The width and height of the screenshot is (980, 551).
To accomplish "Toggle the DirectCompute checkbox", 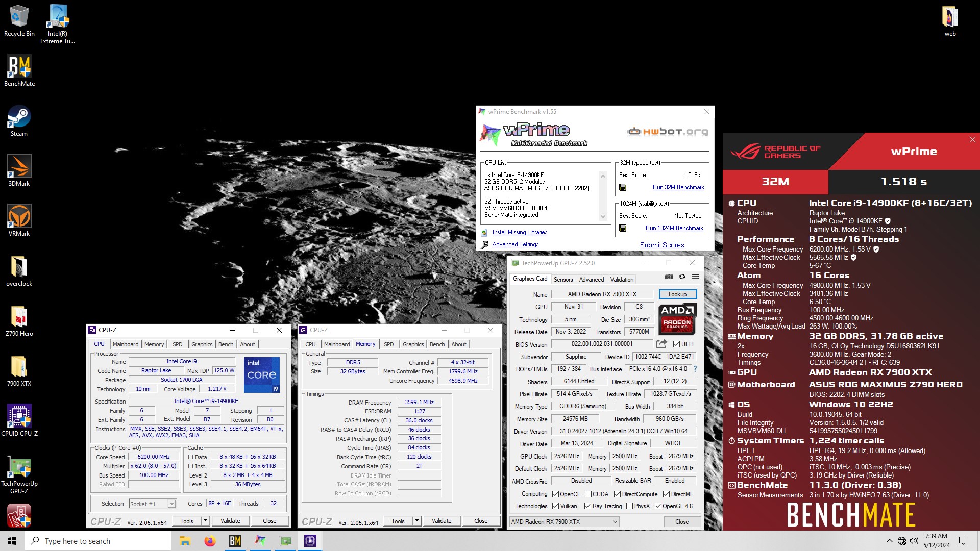I will pyautogui.click(x=617, y=494).
